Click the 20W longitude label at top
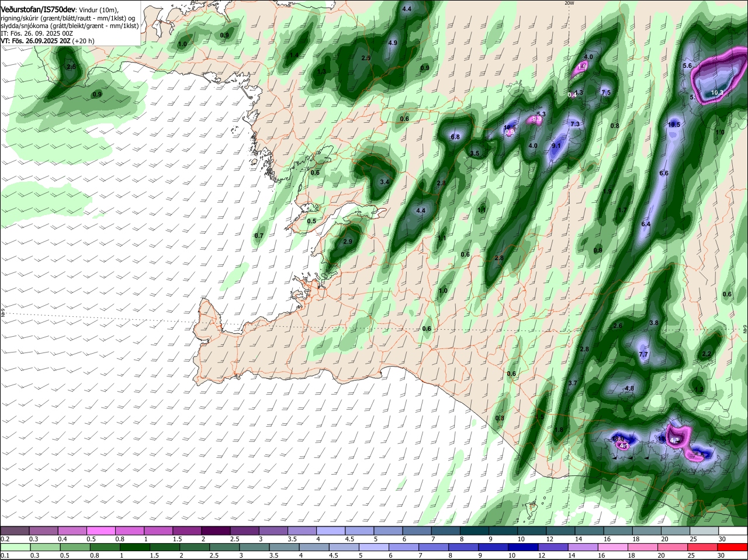 pos(569,3)
